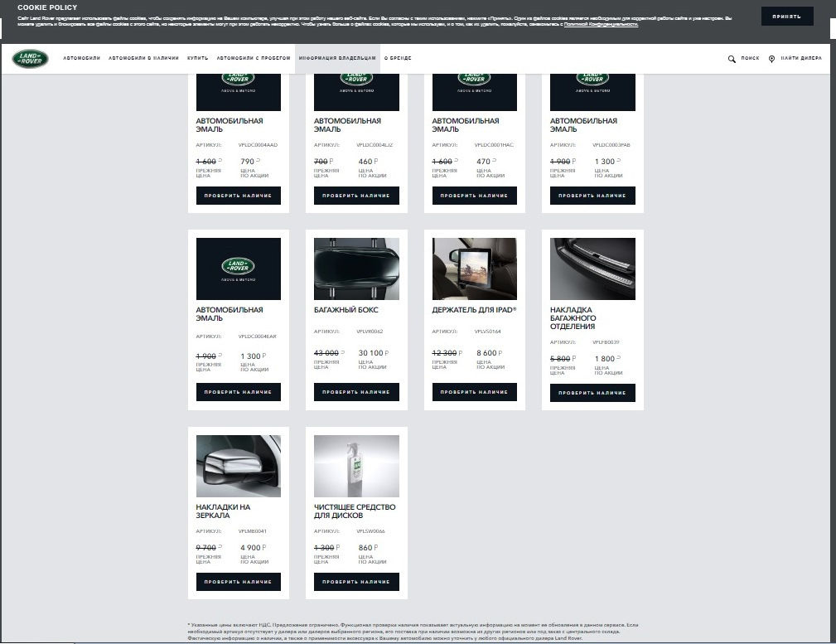836x644 pixels.
Task: Accept cookies with ПРИНЯТЬ button
Action: (x=787, y=17)
